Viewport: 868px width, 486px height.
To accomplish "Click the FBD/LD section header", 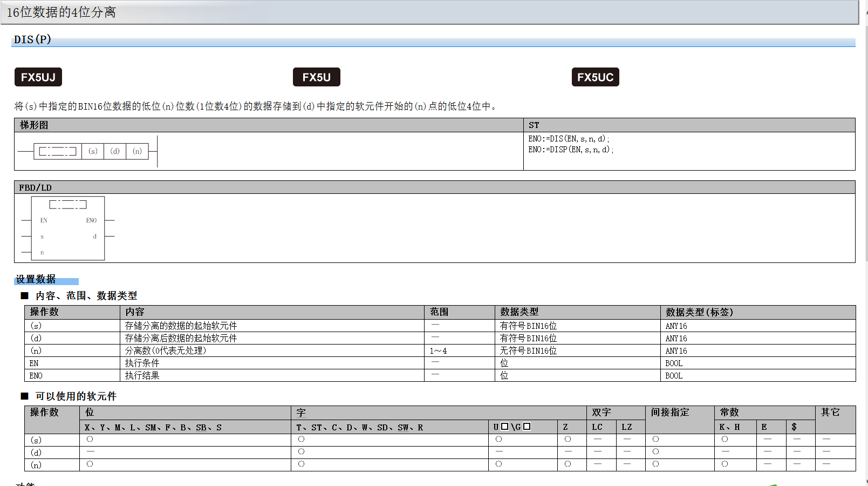I will click(x=36, y=187).
